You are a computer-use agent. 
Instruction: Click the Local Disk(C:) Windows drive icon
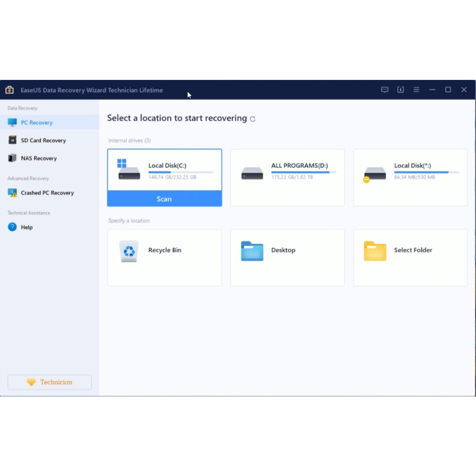[128, 169]
